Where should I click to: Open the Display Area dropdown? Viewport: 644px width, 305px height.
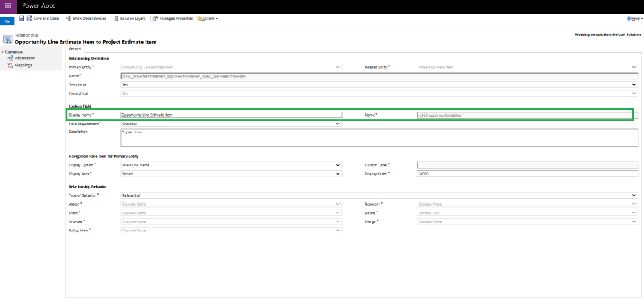tap(231, 174)
